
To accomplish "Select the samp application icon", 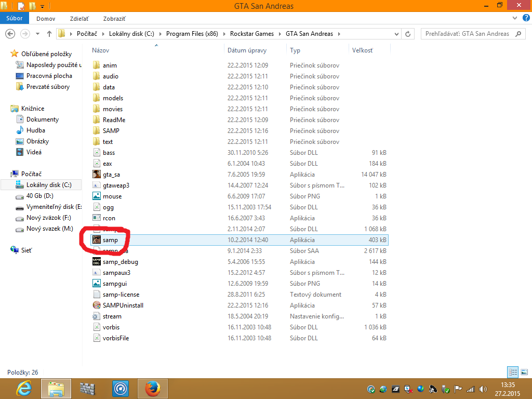I will tap(96, 240).
